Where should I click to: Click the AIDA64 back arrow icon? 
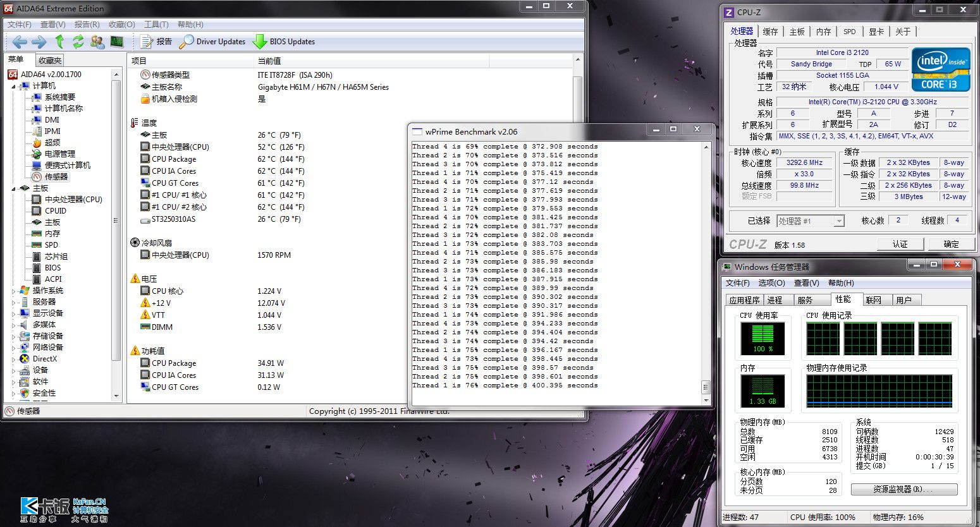20,42
